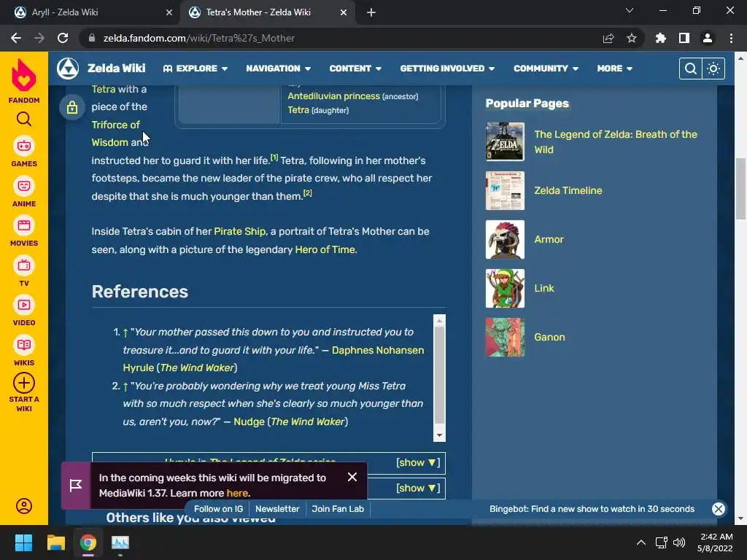Close the Bingebot banner
Viewport: 747px width, 560px height.
click(719, 508)
